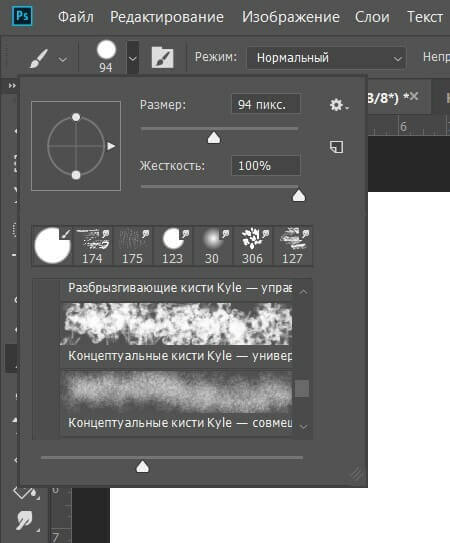Viewport: 450px width, 543px height.
Task: Click the brush size slider handle
Action: tap(214, 137)
